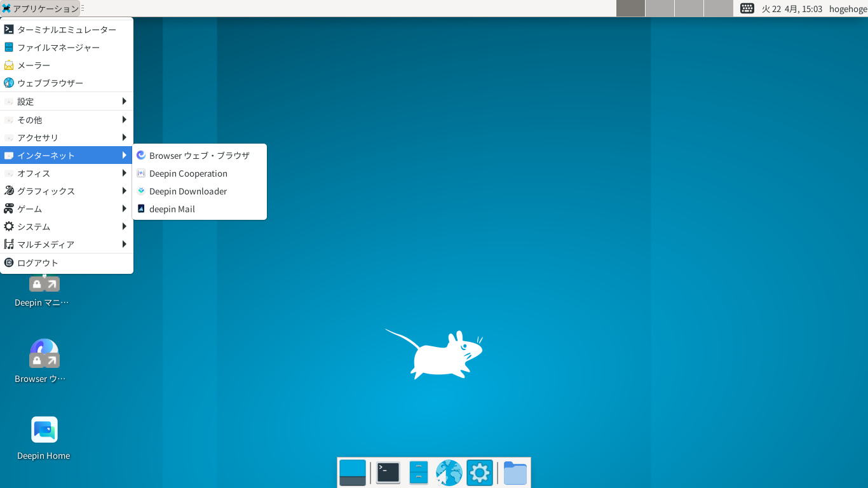Open the web browser globe in the dock
Screen dimensions: 868x488
[449, 473]
